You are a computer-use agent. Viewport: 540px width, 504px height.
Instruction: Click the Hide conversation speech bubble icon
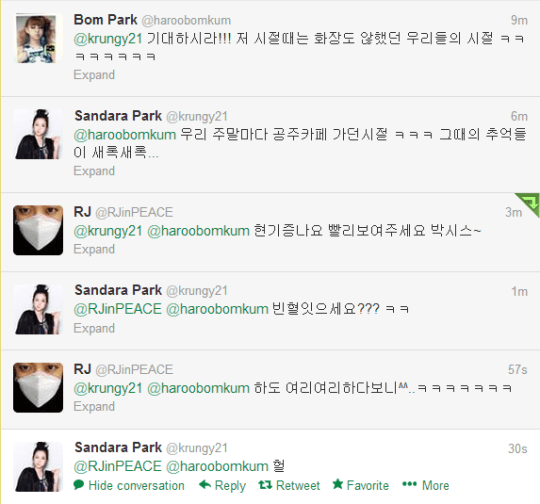[x=79, y=484]
